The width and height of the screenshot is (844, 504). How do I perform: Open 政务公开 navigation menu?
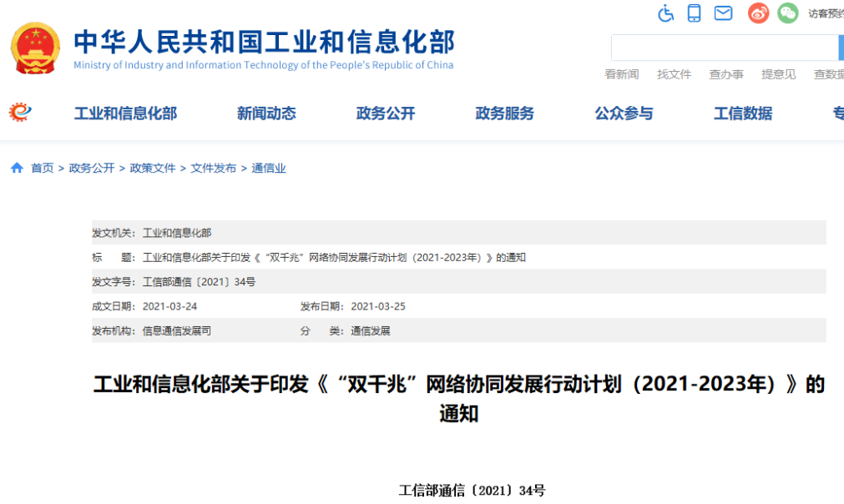386,113
